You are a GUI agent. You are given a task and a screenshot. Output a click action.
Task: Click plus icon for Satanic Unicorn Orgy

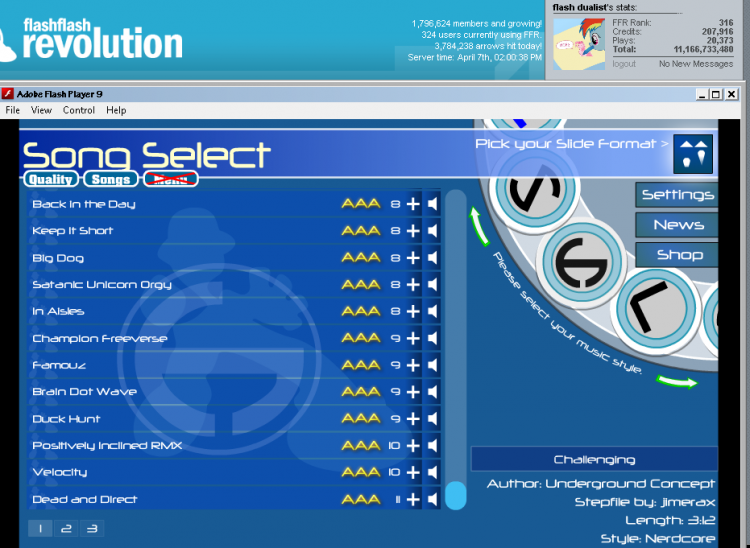click(x=413, y=285)
